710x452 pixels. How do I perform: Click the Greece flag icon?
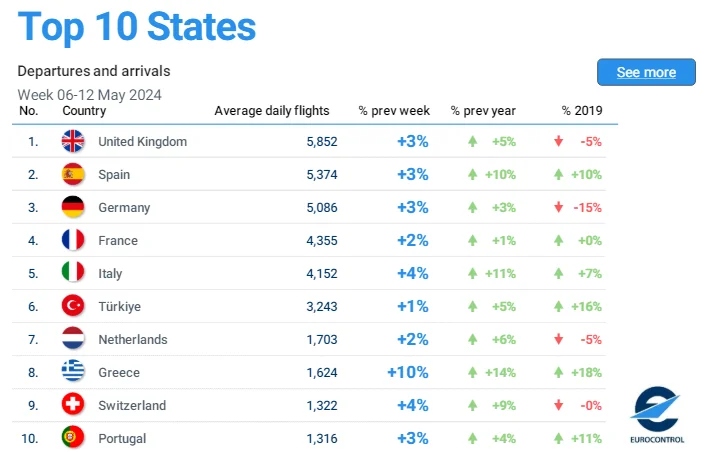[73, 371]
